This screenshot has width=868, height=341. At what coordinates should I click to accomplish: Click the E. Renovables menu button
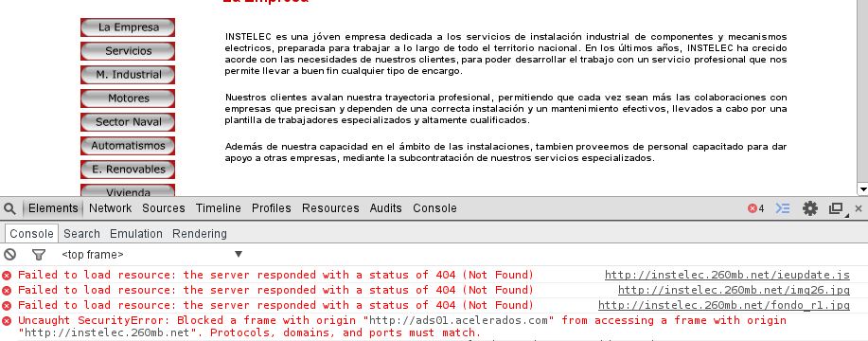tap(128, 170)
